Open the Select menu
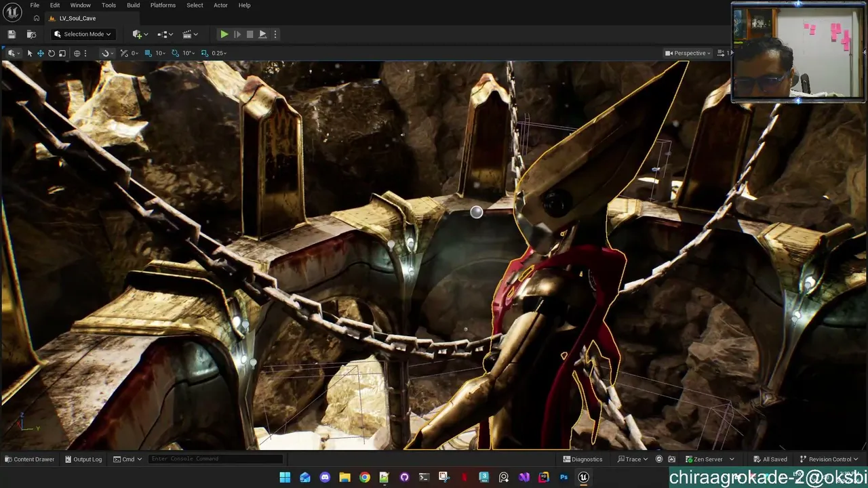868x488 pixels. [x=195, y=5]
